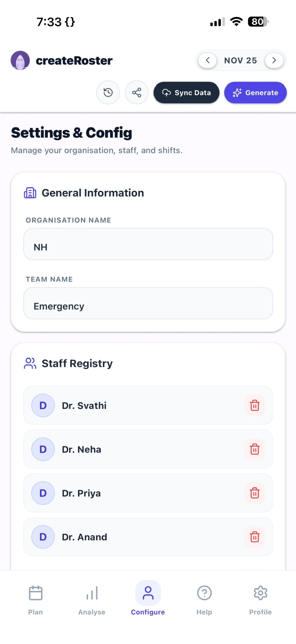Tap the share icon button
The image size is (296, 644).
[x=136, y=93]
